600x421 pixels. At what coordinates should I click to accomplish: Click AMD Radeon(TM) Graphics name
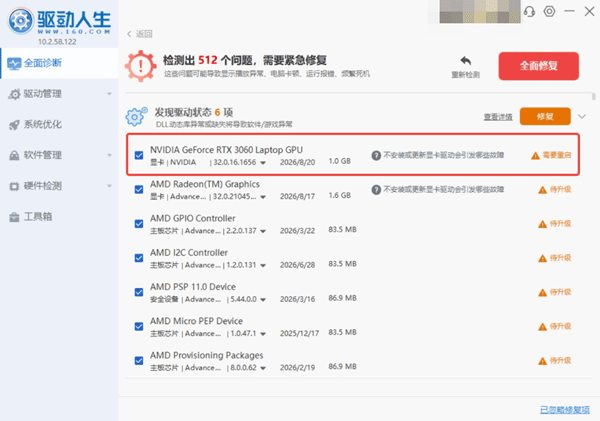tap(205, 184)
